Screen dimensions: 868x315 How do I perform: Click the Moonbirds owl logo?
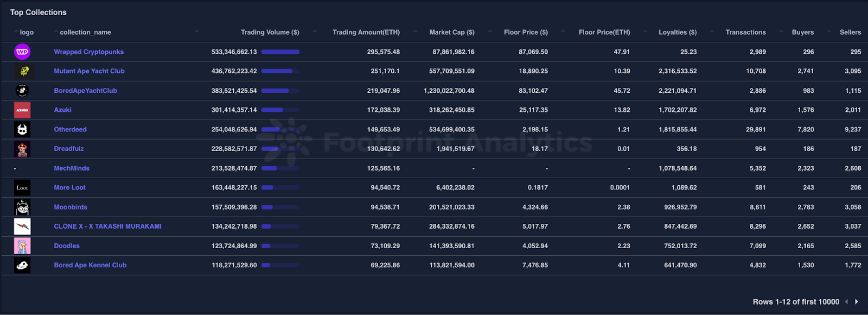(x=22, y=207)
